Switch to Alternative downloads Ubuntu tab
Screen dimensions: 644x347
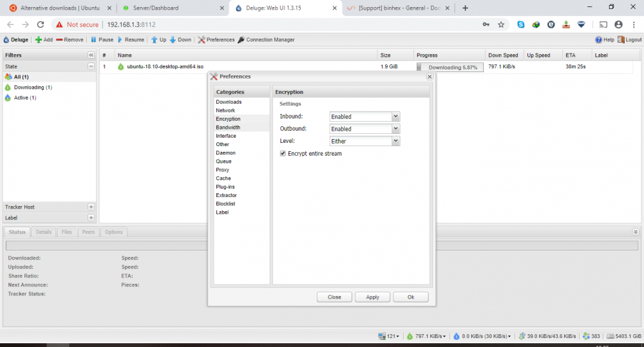click(x=60, y=8)
